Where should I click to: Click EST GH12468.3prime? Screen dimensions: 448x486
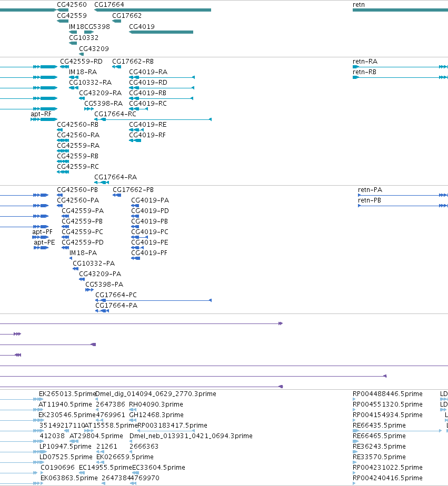(x=156, y=415)
